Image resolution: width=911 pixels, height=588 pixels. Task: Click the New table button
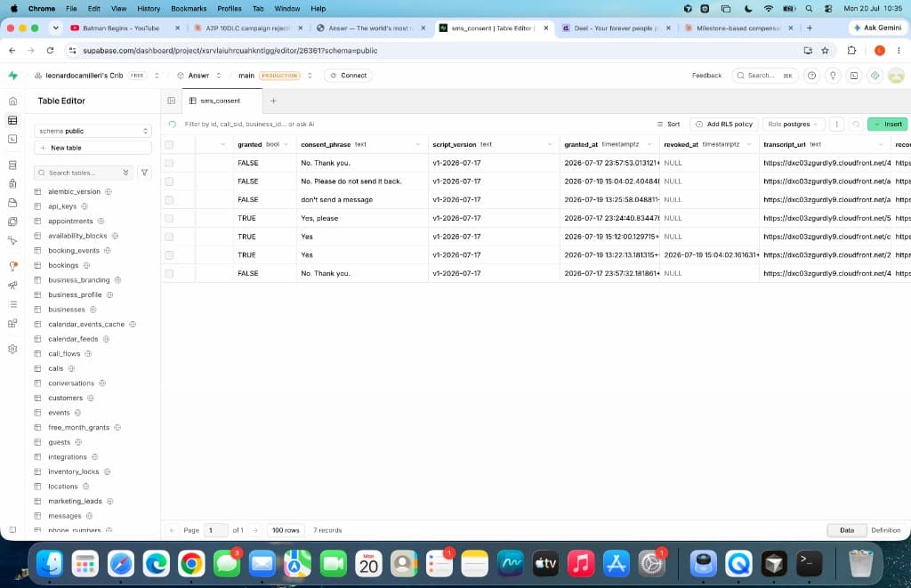click(93, 149)
